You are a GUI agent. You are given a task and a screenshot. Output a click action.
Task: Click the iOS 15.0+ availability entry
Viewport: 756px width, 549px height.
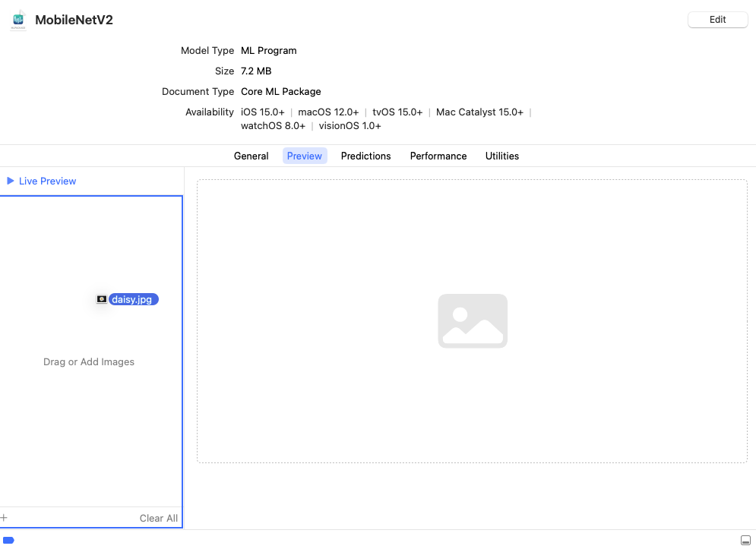coord(263,112)
